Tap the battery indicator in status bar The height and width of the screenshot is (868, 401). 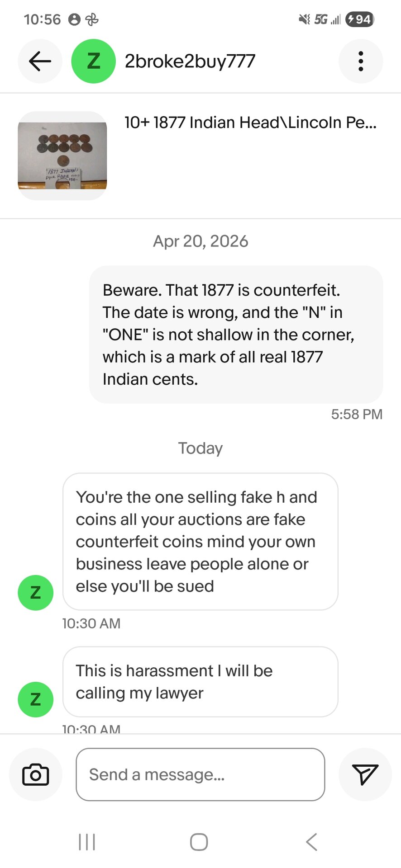tap(360, 19)
